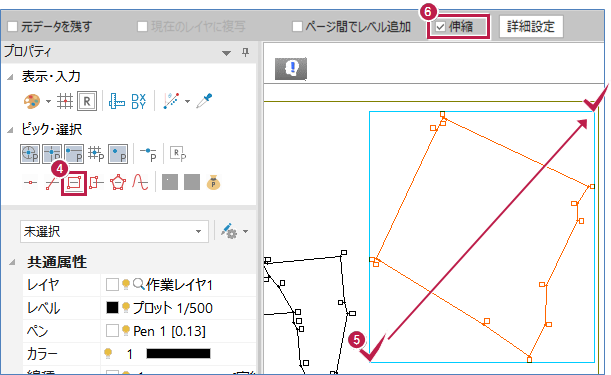
Task: Select the eyedropper tool
Action: click(204, 101)
